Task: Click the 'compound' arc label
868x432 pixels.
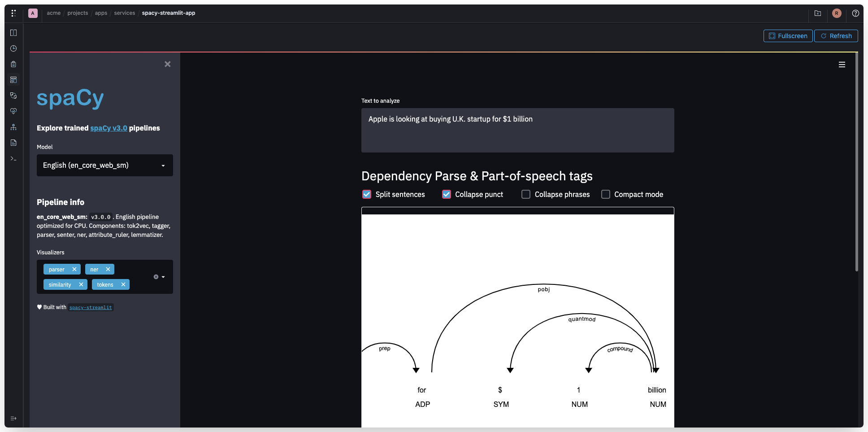Action: [620, 349]
